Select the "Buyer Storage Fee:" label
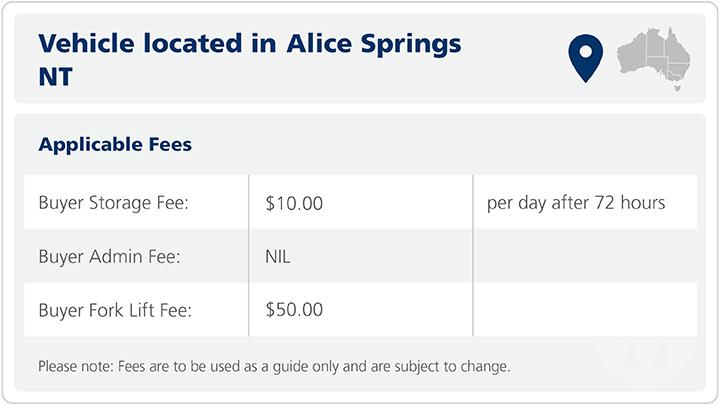The image size is (720, 405). (x=114, y=203)
